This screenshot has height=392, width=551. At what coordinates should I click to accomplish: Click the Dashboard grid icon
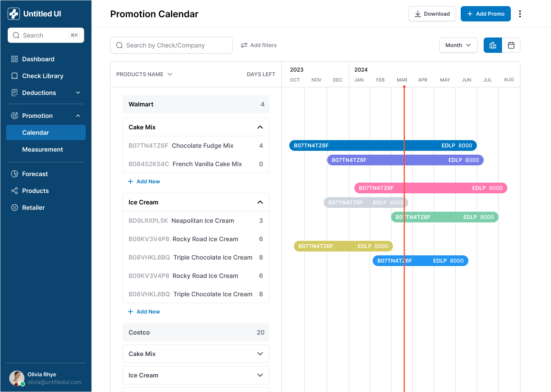(x=15, y=59)
